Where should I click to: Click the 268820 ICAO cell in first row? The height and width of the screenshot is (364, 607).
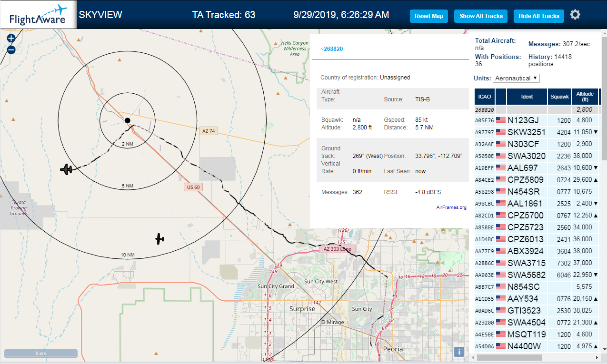point(485,110)
